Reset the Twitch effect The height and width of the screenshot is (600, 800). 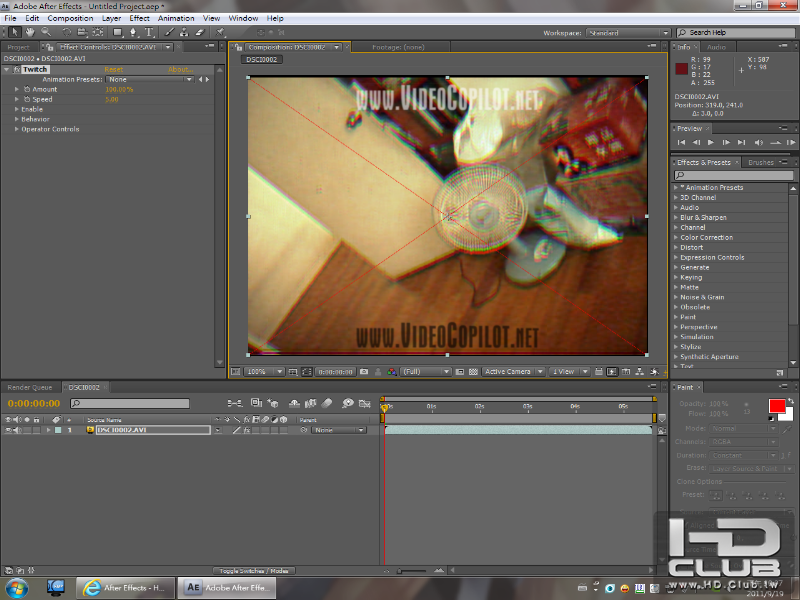114,69
